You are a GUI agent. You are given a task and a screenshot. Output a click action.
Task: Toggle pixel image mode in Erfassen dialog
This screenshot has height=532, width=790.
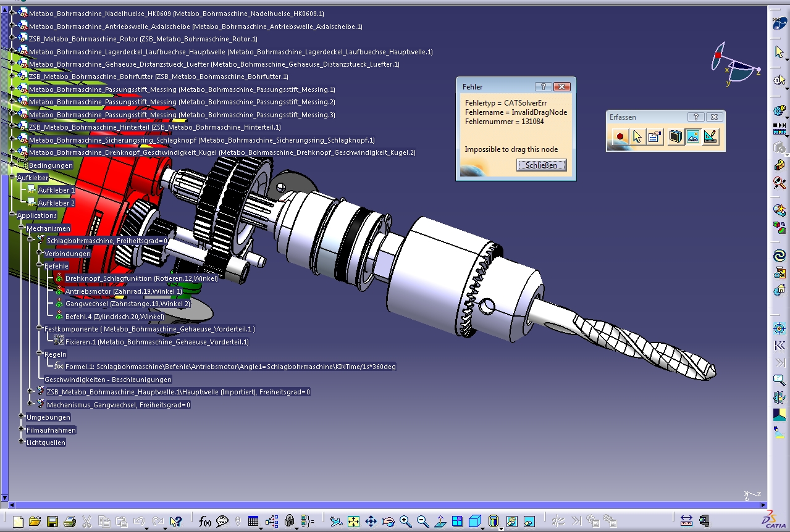[x=693, y=136]
